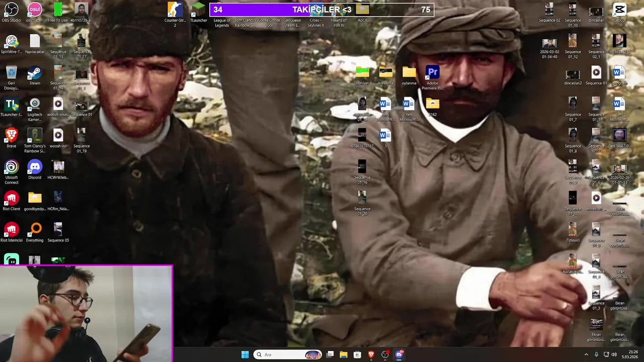
Task: Expand the hidden system tray icons
Action: [x=586, y=354]
